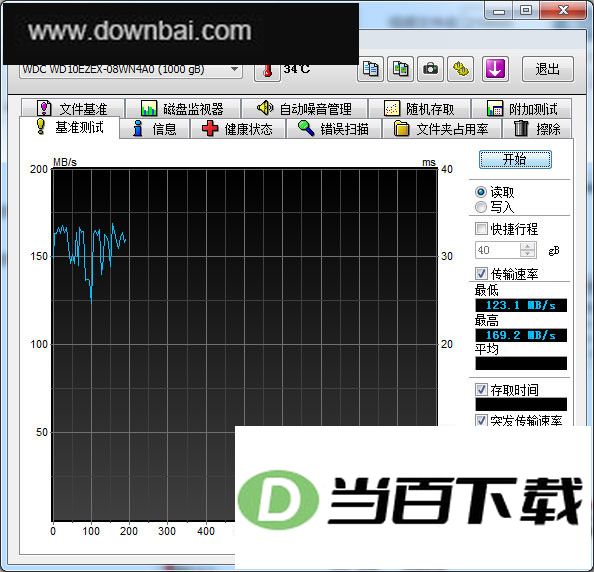This screenshot has height=572, width=594.
Task: Switch to the 随机存取 tab
Action: (420, 109)
